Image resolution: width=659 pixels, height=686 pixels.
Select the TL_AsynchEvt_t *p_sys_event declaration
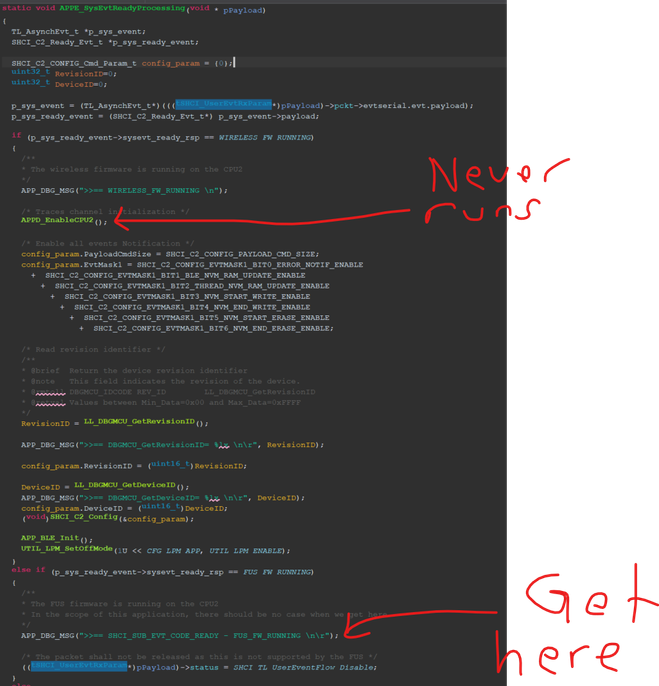click(78, 32)
